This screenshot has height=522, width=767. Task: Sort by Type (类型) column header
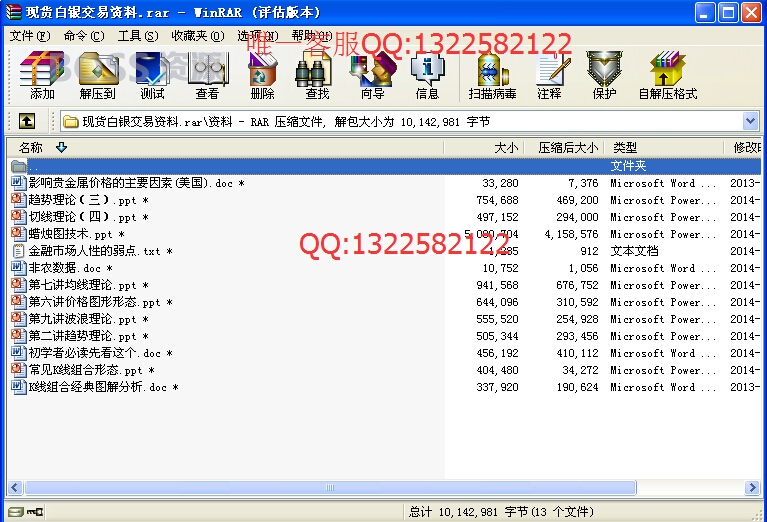coord(664,147)
